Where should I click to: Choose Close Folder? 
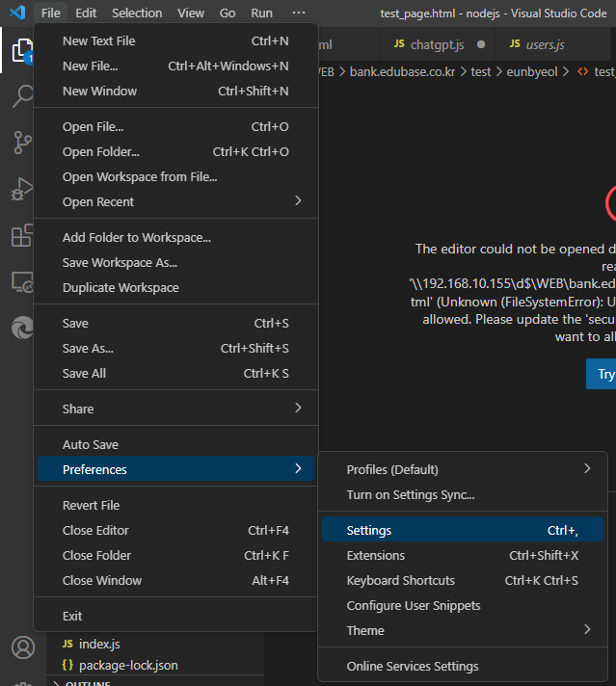pyautogui.click(x=175, y=555)
